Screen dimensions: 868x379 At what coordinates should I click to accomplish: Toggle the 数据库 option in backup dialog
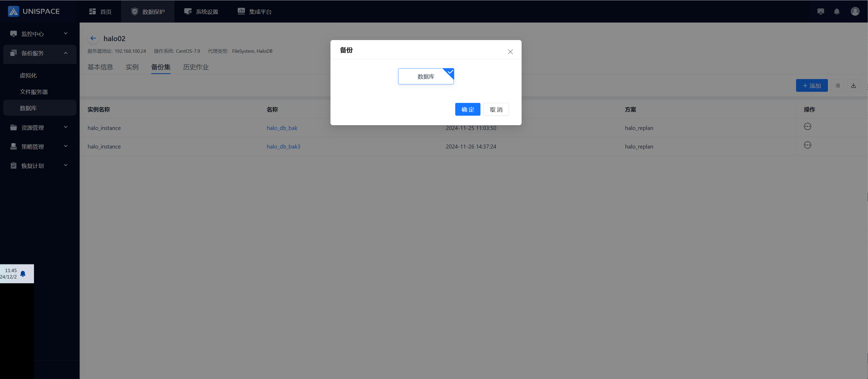pos(426,76)
